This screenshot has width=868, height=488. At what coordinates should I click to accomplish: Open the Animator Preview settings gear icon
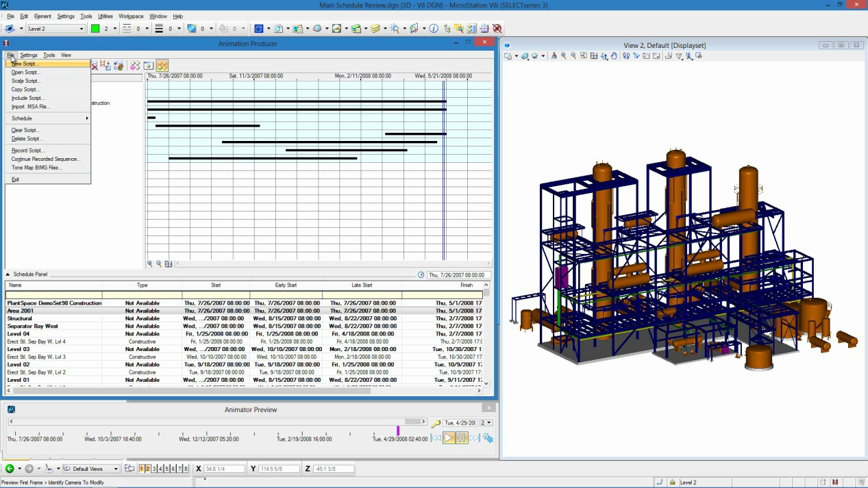(488, 438)
